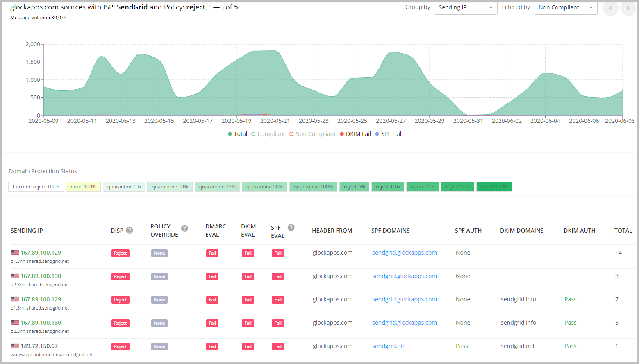Select the quarantine 50% policy swatch
Screen dimensions: 639x364
point(264,187)
